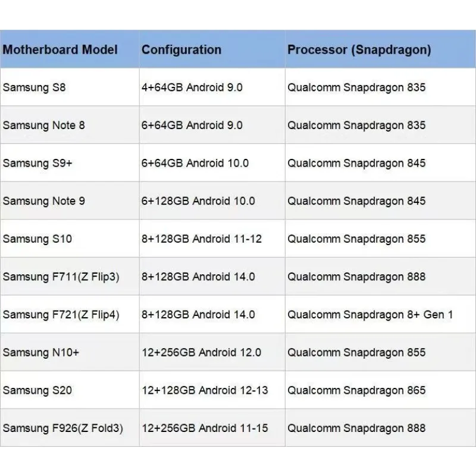Viewport: 476px width, 476px height.
Task: Select the Samsung S8 cell
Action: pyautogui.click(x=35, y=87)
